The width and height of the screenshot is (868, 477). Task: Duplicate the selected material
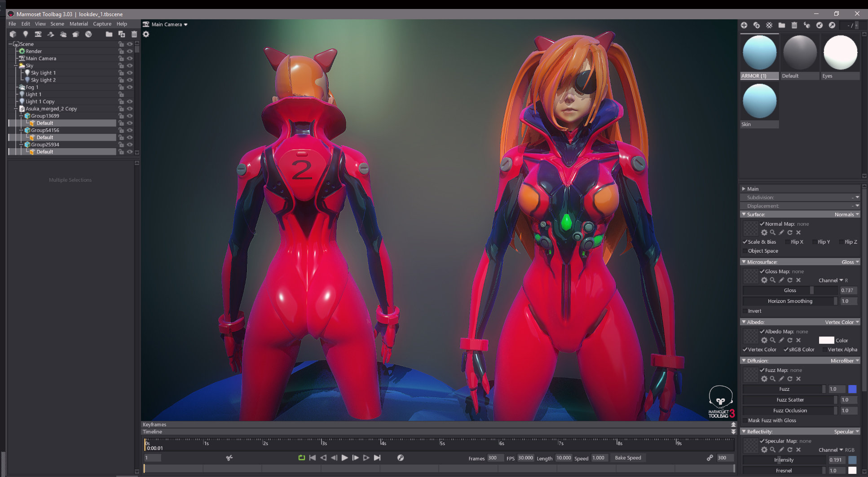[x=757, y=25]
